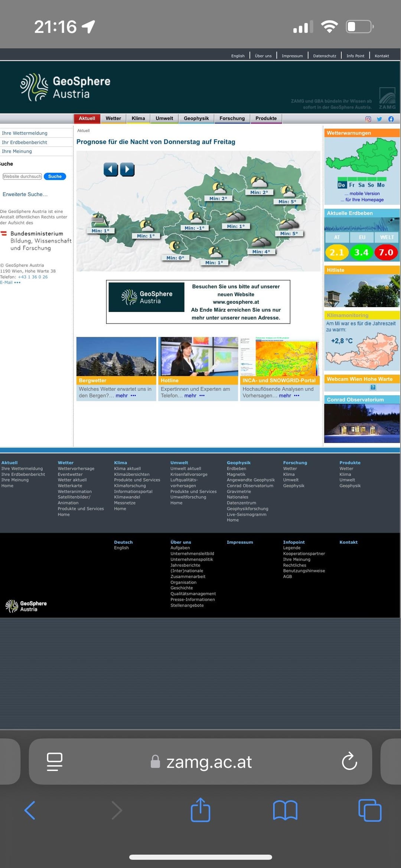Open Ihre Wettermeldung in sidebar
401x868 pixels.
25,133
